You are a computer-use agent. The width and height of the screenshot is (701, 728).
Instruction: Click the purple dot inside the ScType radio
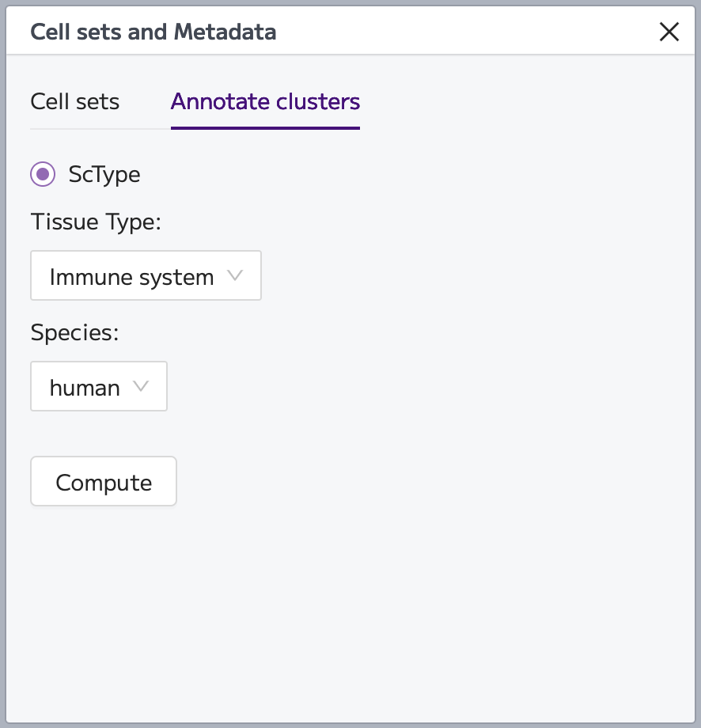pyautogui.click(x=43, y=174)
